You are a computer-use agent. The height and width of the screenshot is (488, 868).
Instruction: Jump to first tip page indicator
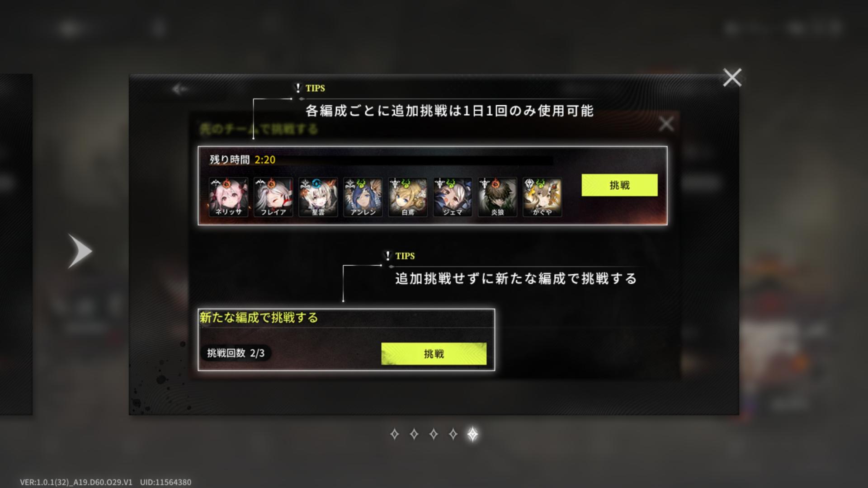tap(394, 434)
